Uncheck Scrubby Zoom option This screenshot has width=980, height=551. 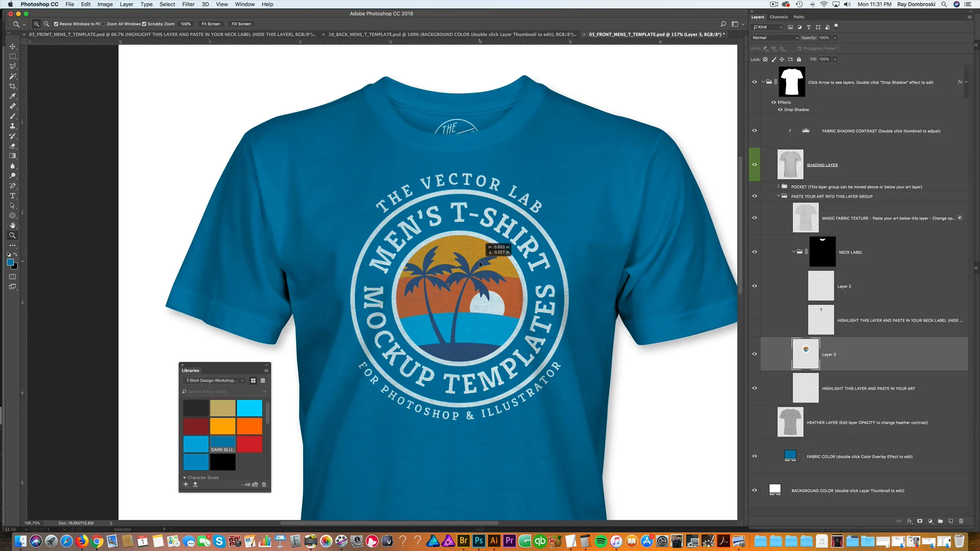pyautogui.click(x=144, y=24)
